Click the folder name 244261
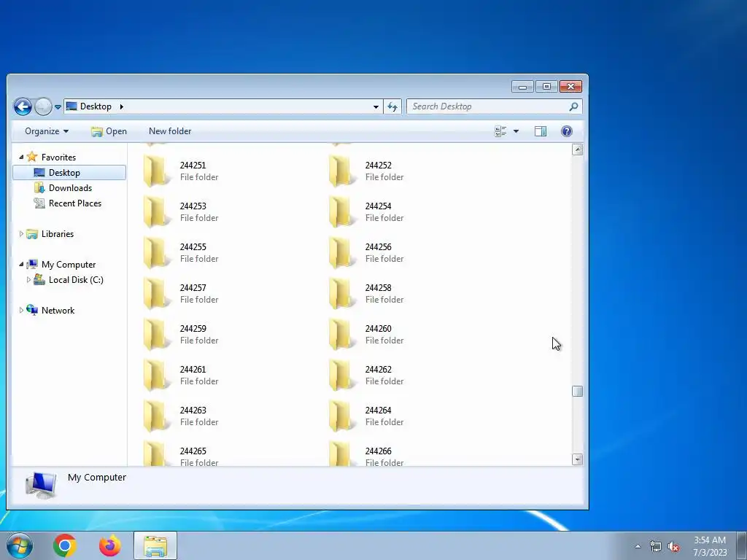The height and width of the screenshot is (560, 747). pyautogui.click(x=193, y=370)
